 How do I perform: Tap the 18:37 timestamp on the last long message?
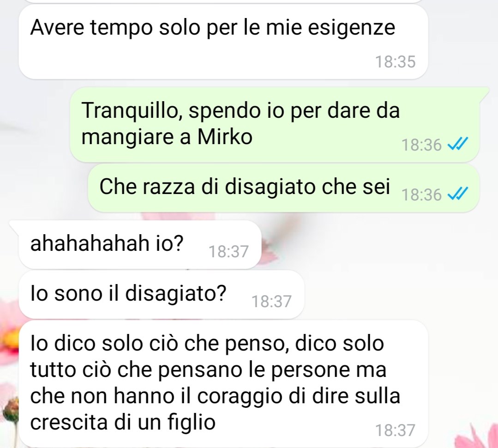point(396,430)
